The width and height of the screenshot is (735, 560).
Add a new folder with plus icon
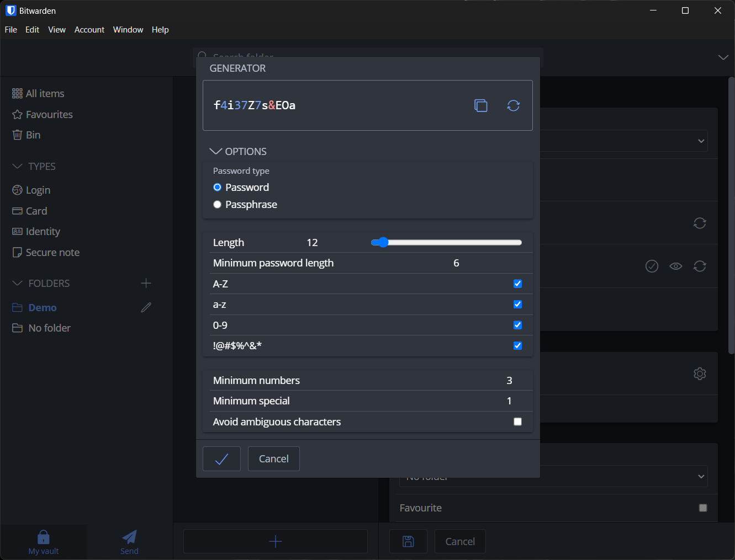146,283
